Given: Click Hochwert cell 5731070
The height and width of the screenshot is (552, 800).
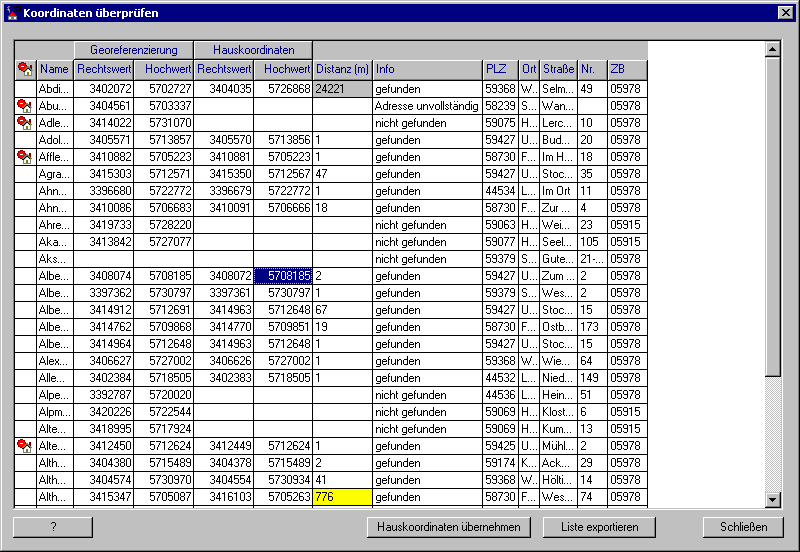Looking at the screenshot, I should coord(164,123).
